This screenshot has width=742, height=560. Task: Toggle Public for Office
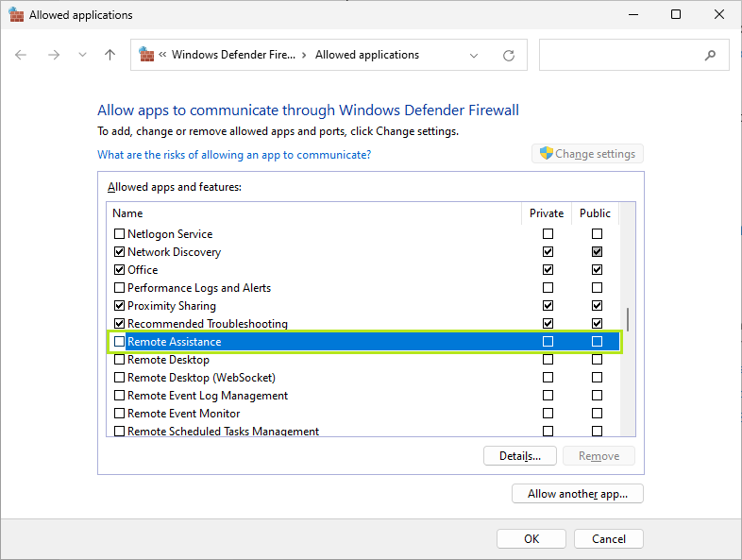(x=598, y=270)
